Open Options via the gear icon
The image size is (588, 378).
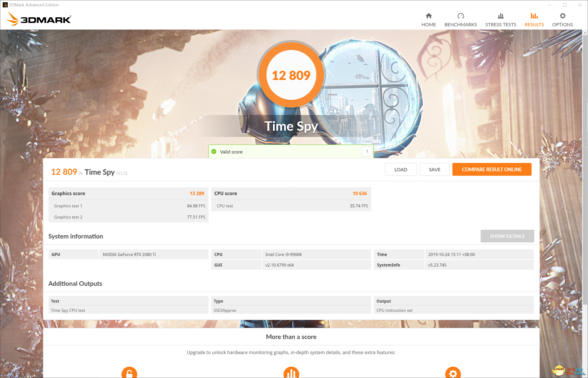[x=562, y=16]
